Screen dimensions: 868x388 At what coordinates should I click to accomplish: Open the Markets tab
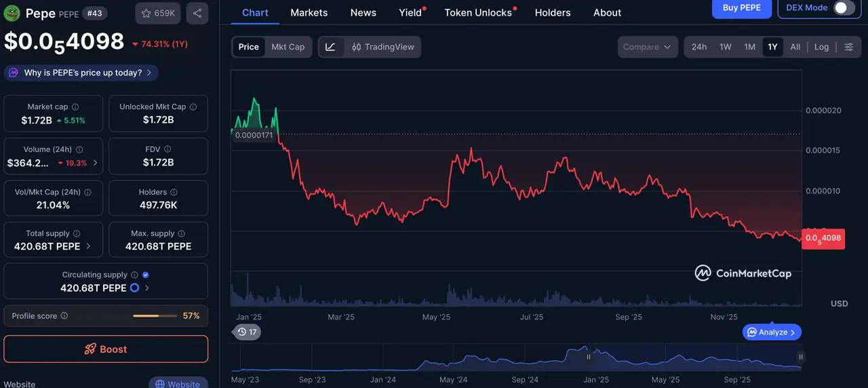coord(309,12)
